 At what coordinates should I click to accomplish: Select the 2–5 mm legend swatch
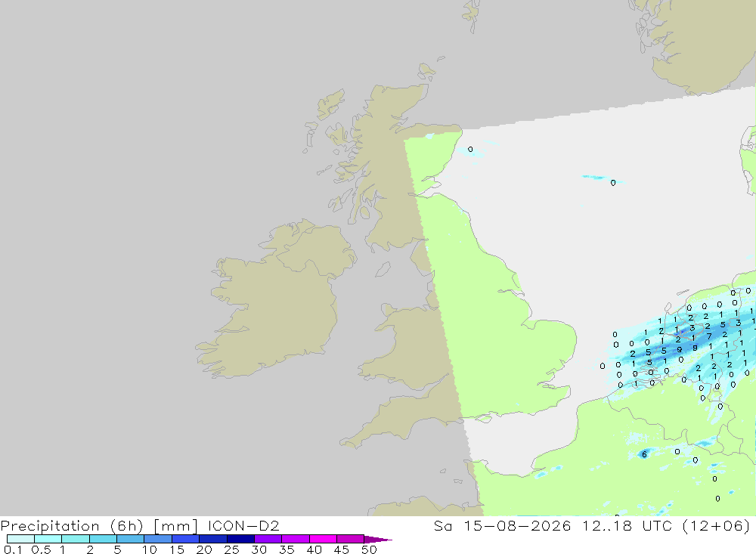(x=103, y=539)
